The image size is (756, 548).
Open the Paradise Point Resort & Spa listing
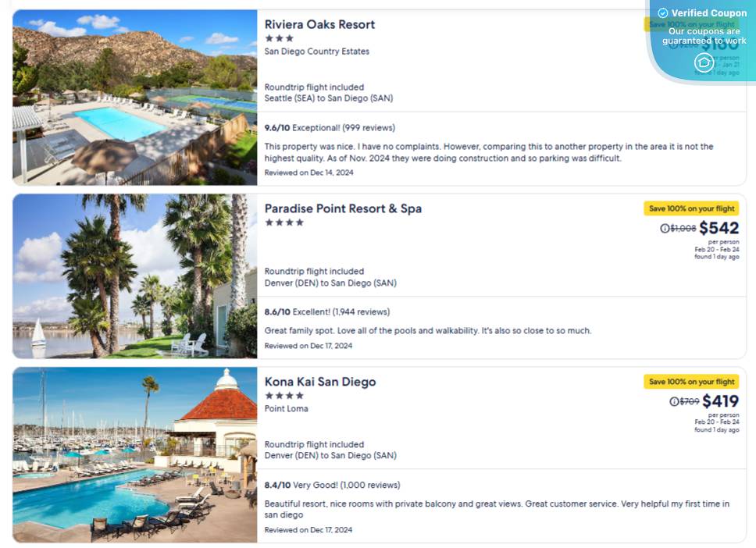tap(343, 208)
